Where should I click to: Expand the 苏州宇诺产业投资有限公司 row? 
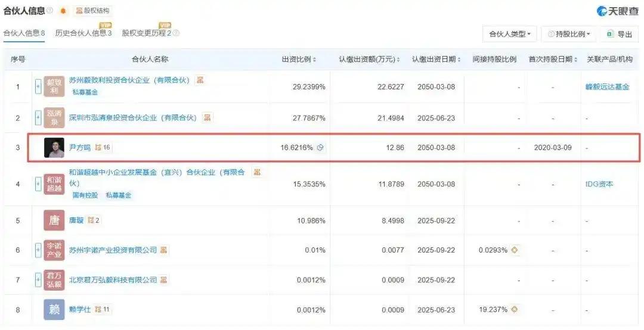point(38,250)
